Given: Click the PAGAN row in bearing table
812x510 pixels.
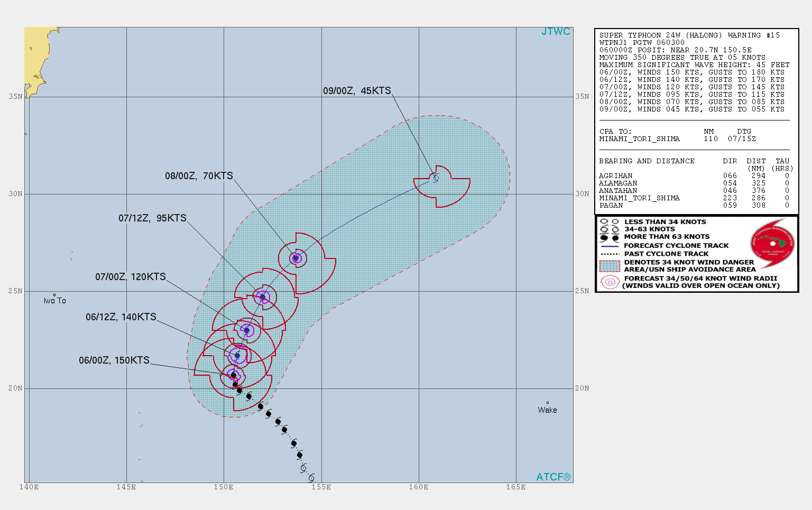Looking at the screenshot, I should tap(694, 206).
